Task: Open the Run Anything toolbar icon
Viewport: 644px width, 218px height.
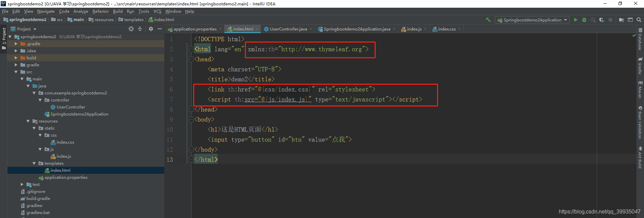Action: [630, 20]
